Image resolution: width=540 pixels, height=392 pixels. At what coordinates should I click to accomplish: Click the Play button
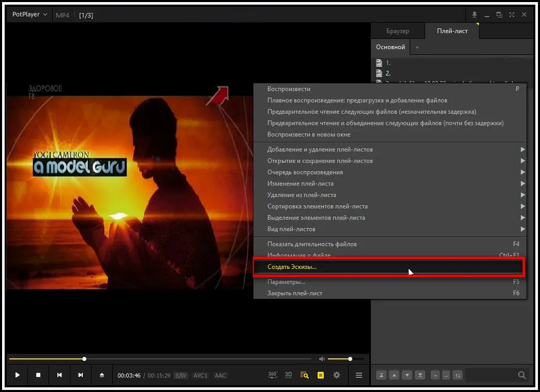[x=17, y=375]
